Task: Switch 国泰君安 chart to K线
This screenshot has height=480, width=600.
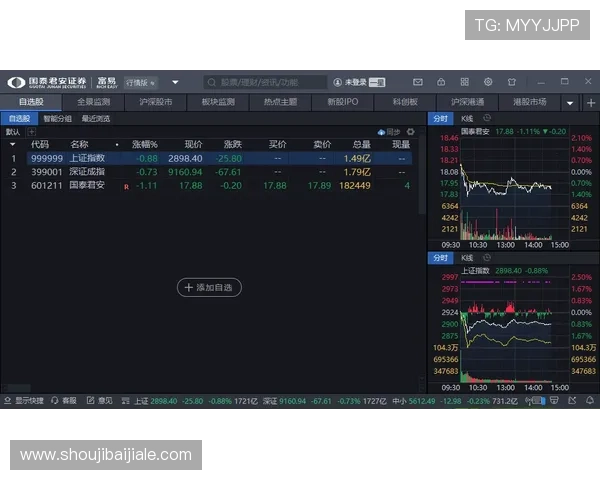Action: tap(467, 119)
